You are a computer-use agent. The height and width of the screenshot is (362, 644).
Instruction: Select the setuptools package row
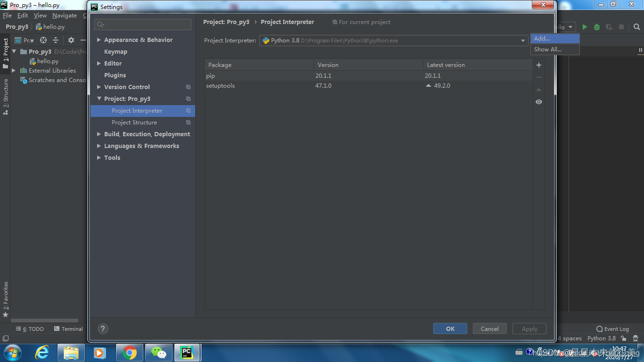368,86
